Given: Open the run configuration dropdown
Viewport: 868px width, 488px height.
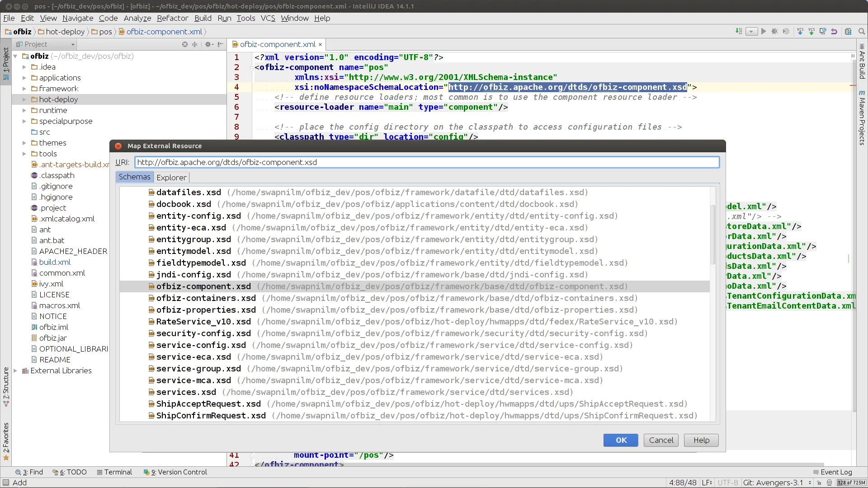Looking at the screenshot, I should pos(751,32).
